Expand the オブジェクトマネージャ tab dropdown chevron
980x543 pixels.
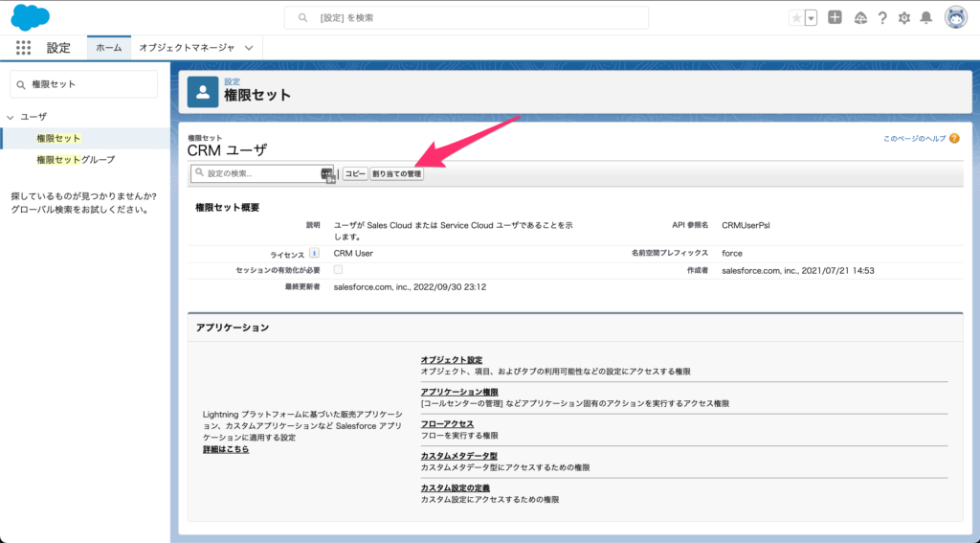pyautogui.click(x=250, y=47)
